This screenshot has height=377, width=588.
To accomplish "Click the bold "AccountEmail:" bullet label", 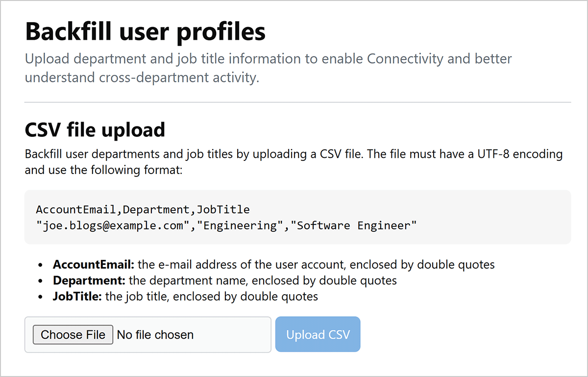I will tap(94, 265).
